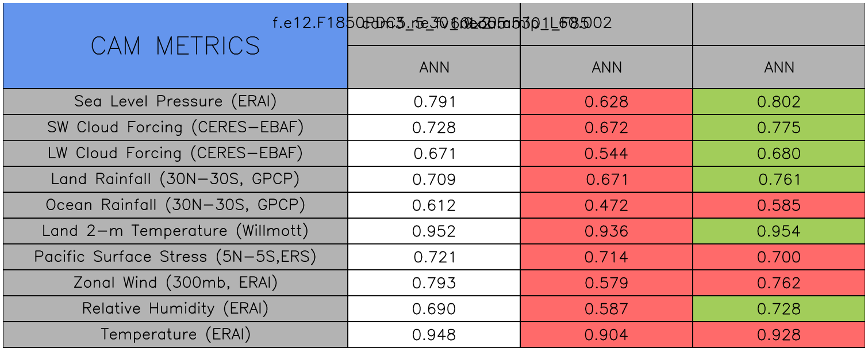
Task: Click the white cell showing 0.791
Action: coord(434,102)
